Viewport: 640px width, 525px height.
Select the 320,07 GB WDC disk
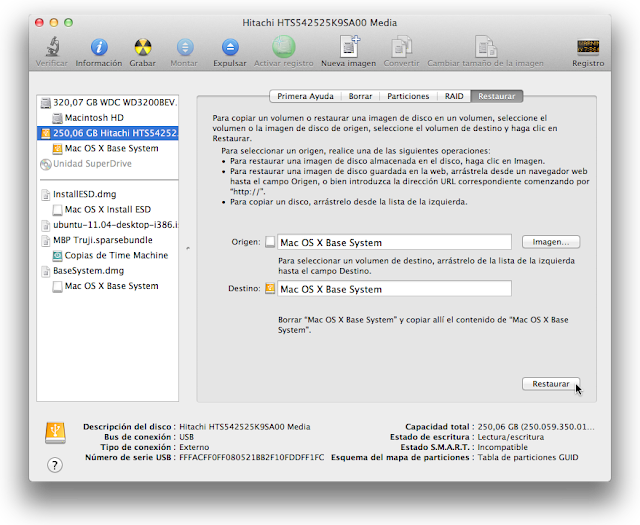108,102
